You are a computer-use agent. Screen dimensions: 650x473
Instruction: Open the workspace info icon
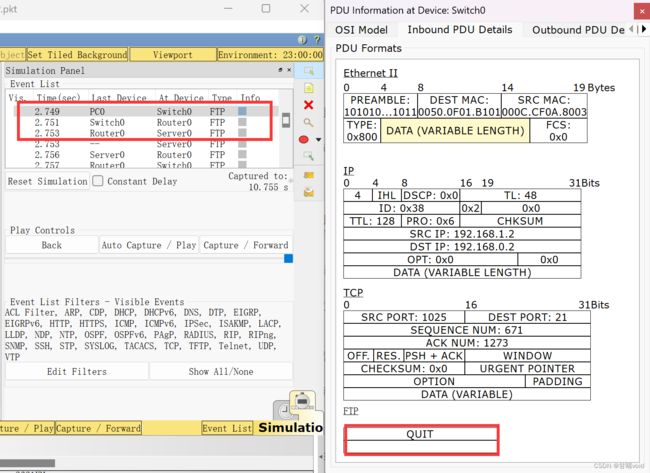tap(302, 40)
